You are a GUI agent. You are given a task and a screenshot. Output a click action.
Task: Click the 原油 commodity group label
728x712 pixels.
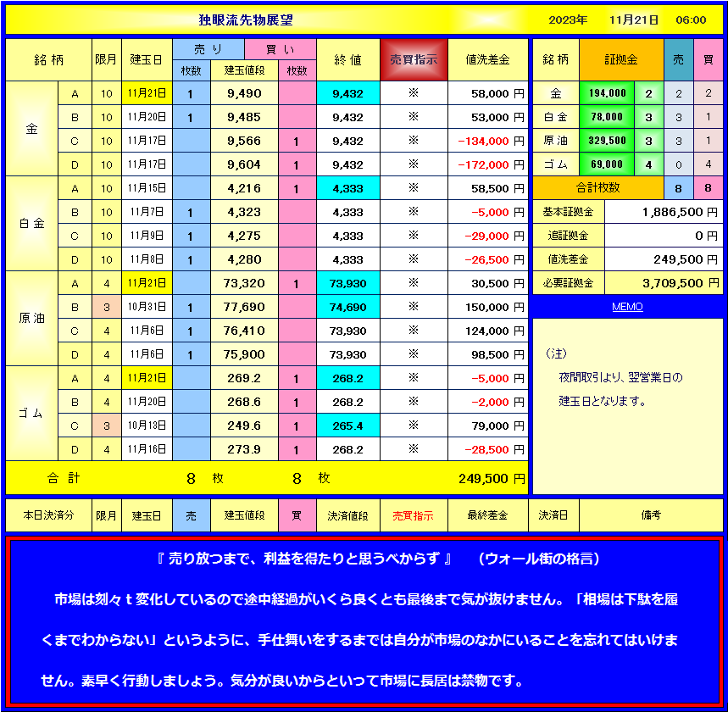[31, 318]
